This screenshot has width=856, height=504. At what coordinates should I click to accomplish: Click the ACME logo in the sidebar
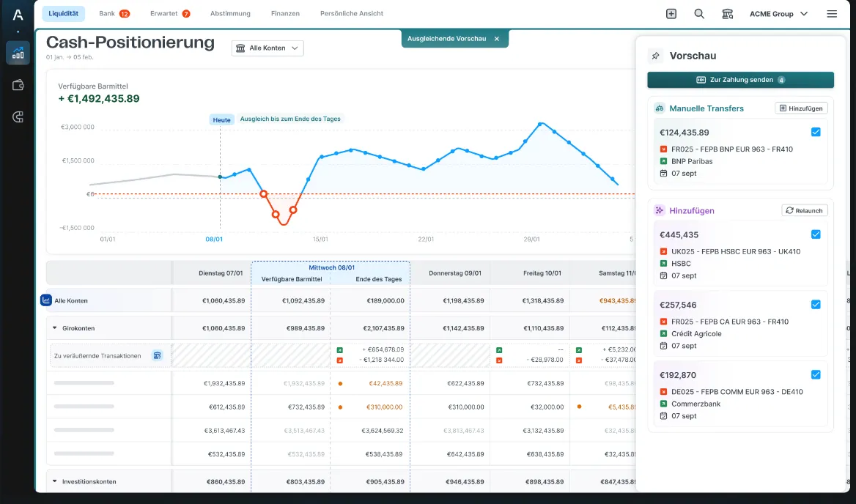point(18,14)
